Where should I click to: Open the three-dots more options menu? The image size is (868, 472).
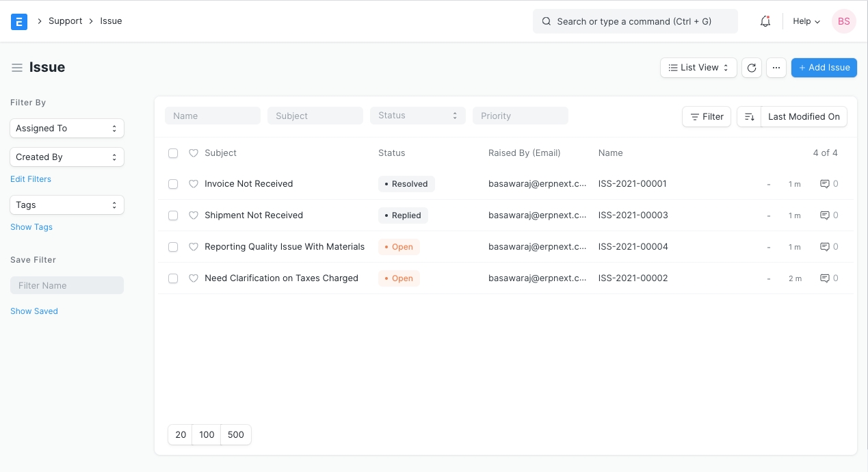(x=776, y=68)
